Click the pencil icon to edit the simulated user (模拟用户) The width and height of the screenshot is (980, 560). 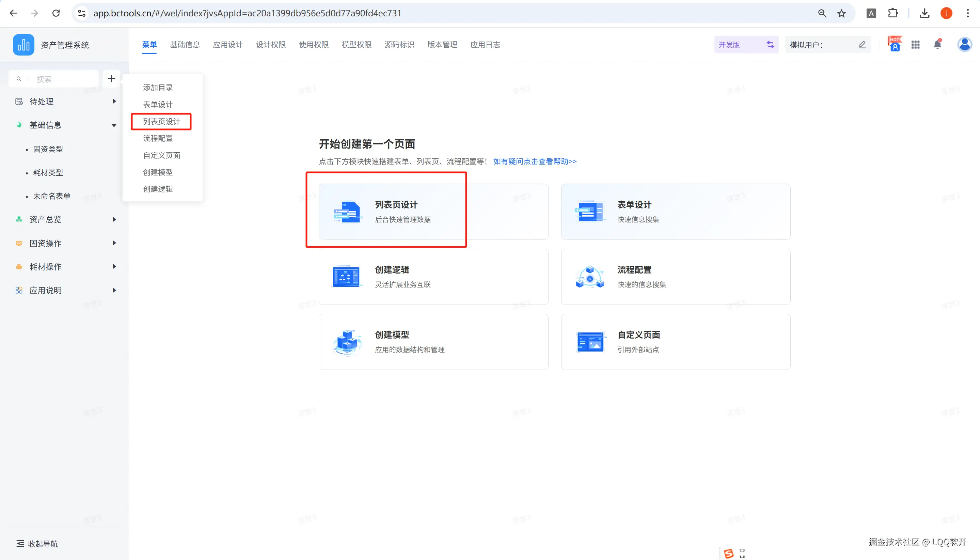click(x=862, y=45)
